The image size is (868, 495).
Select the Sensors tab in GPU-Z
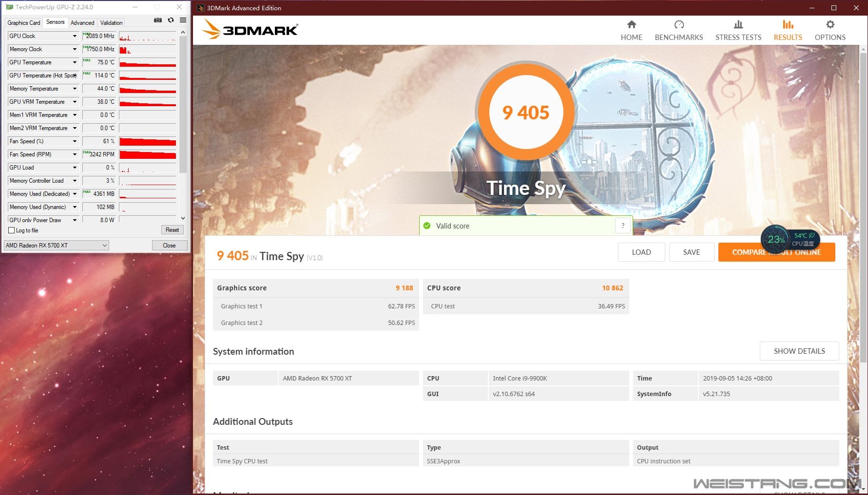click(x=56, y=22)
